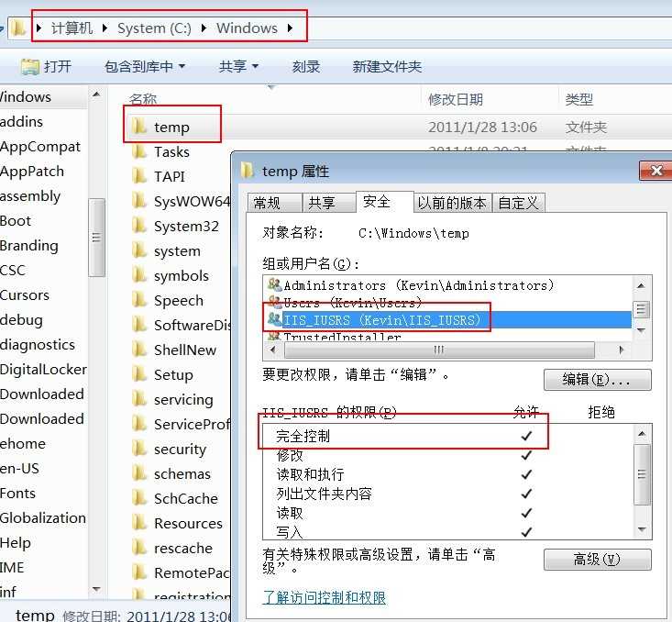Image resolution: width=672 pixels, height=622 pixels.
Task: Click permissions list scroll down arrow
Action: 642,529
